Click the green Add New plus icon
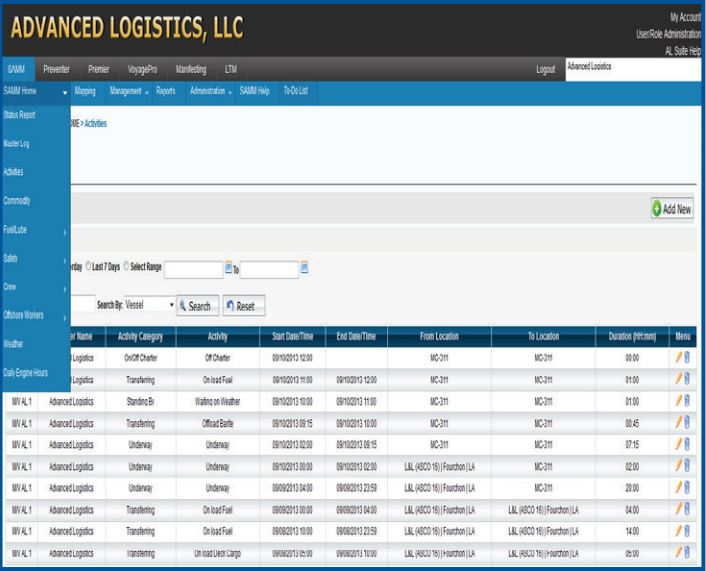The height and width of the screenshot is (571, 706). (x=658, y=209)
